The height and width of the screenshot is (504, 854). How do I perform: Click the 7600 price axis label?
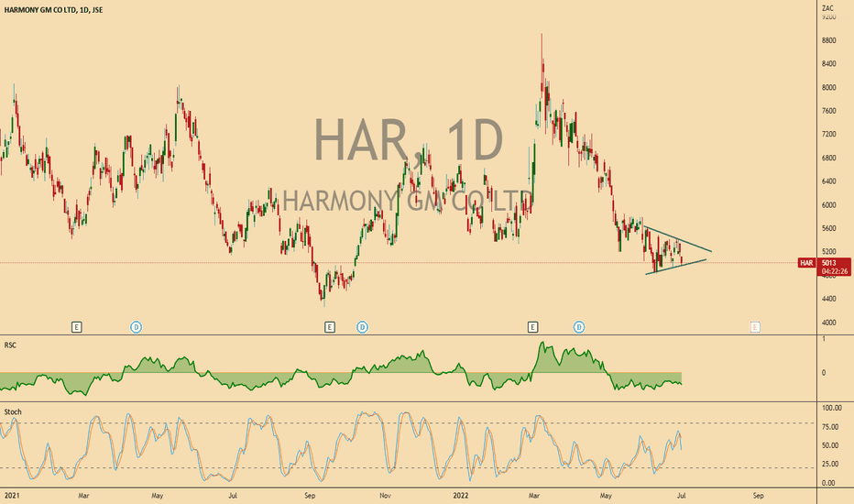pyautogui.click(x=829, y=111)
